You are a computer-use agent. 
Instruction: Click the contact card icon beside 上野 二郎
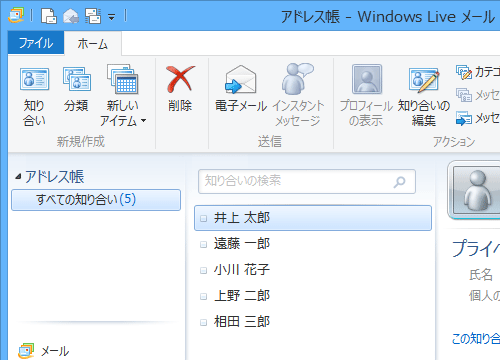(x=203, y=297)
